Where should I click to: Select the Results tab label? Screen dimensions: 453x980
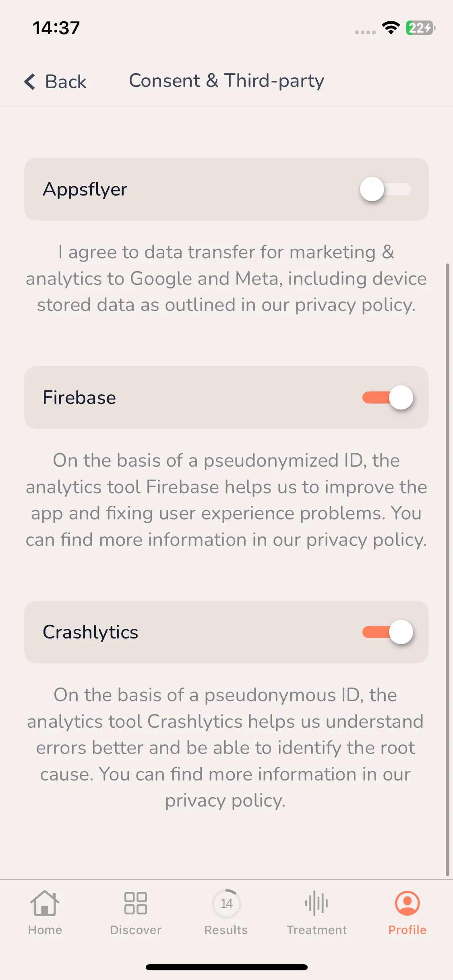coord(226,930)
